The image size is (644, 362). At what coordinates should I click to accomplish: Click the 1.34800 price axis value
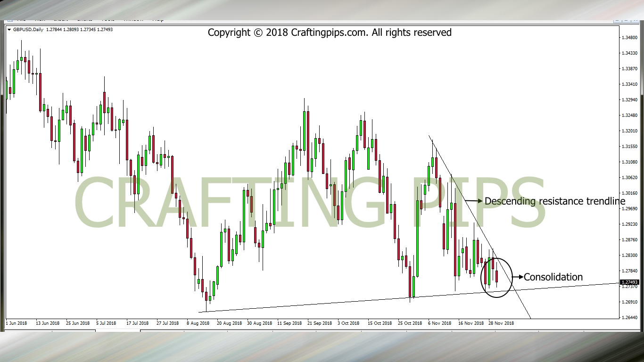630,37
